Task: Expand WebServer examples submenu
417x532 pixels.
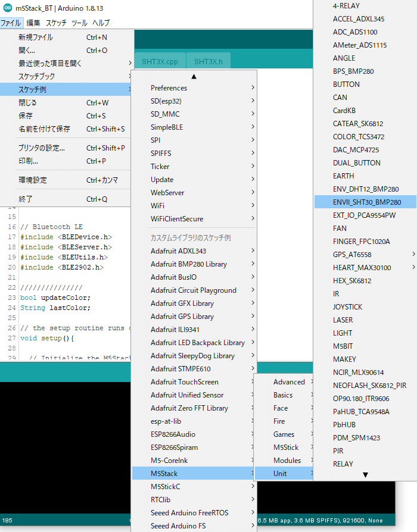Action: point(194,193)
